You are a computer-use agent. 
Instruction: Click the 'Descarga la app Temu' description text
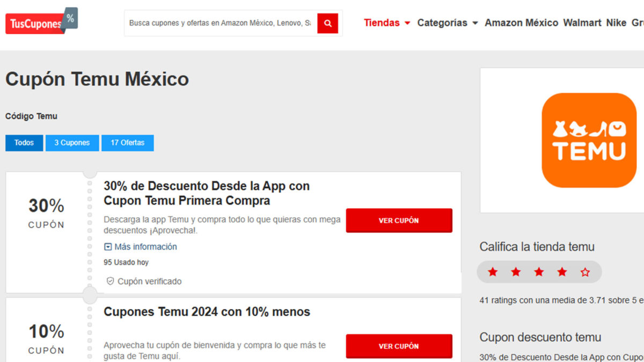point(222,225)
